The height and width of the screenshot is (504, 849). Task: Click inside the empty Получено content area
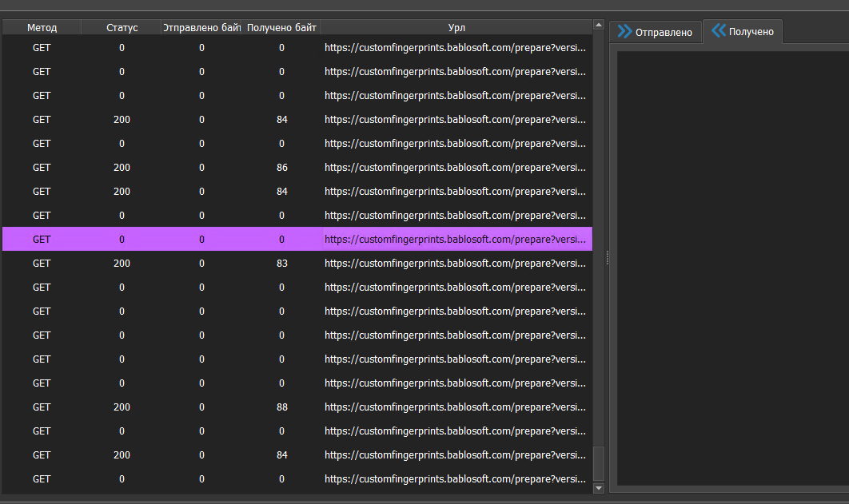[727, 264]
